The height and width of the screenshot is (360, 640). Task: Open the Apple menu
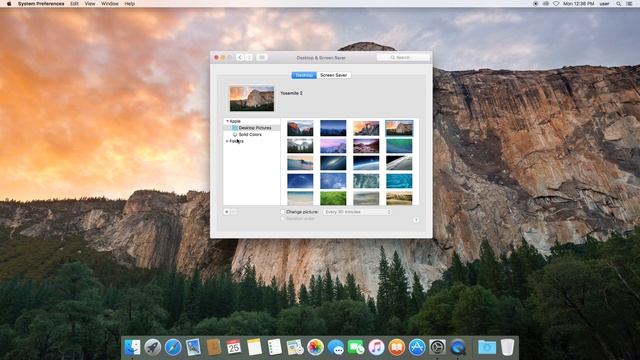(x=9, y=4)
